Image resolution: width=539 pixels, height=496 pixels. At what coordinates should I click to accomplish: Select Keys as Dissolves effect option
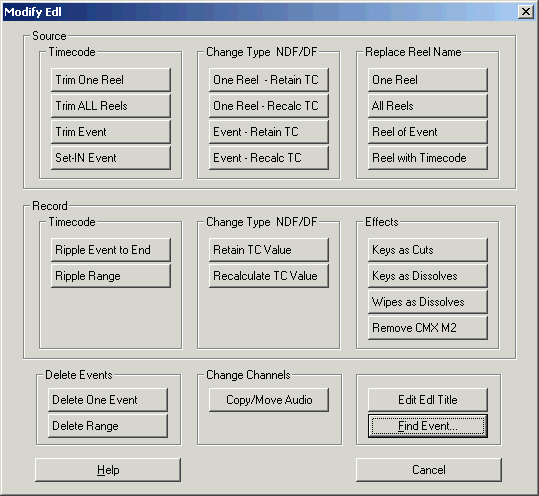(x=428, y=276)
